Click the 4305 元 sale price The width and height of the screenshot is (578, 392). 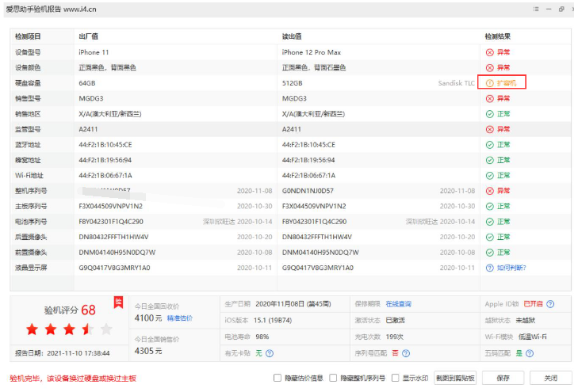(x=148, y=351)
